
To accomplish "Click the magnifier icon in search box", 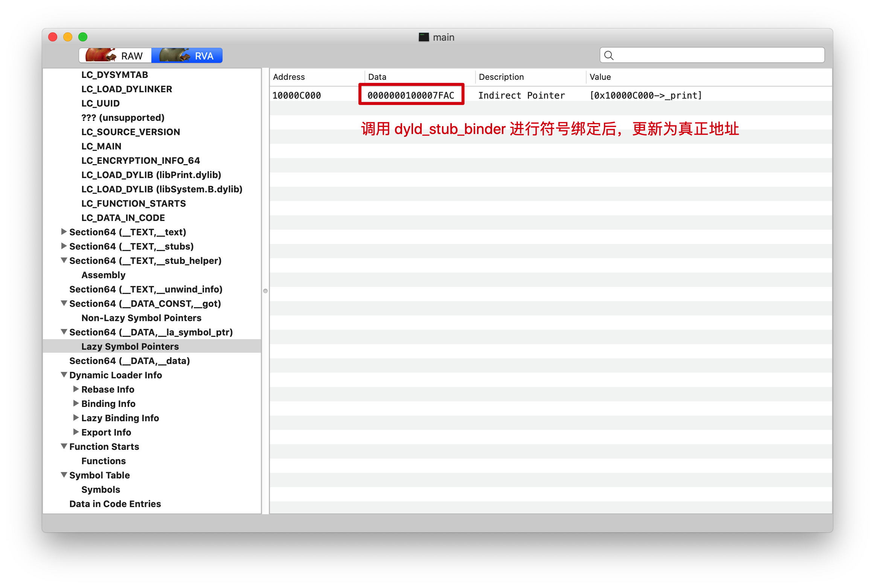I will (609, 55).
